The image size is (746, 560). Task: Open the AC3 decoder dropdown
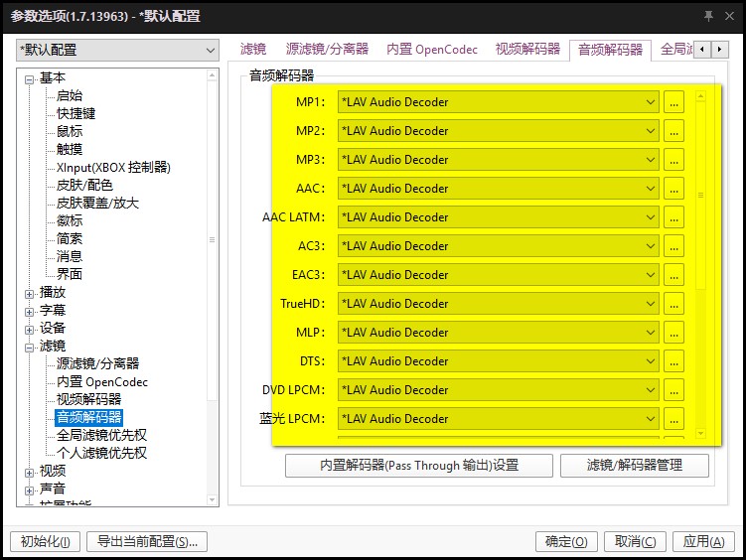point(498,246)
